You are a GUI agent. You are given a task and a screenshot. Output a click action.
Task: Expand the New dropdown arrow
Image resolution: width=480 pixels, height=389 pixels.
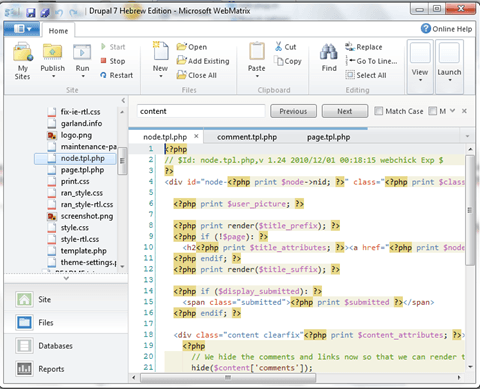pos(161,76)
